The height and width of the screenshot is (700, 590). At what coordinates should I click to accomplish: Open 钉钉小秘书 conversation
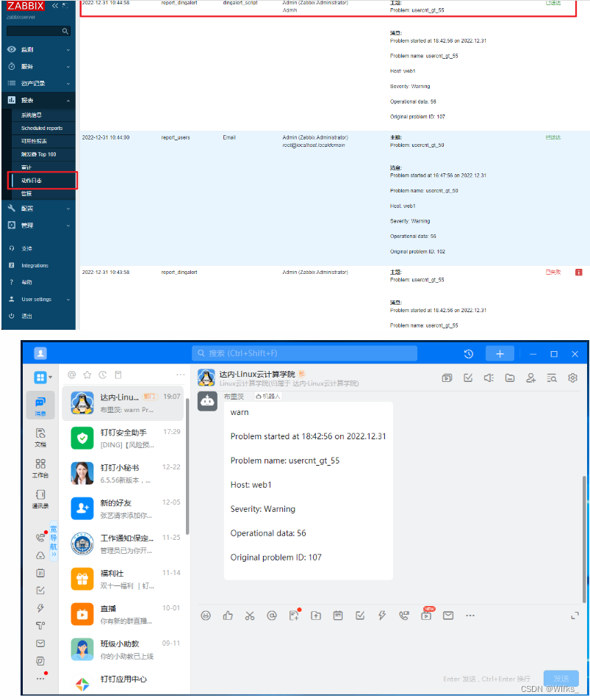coord(123,474)
